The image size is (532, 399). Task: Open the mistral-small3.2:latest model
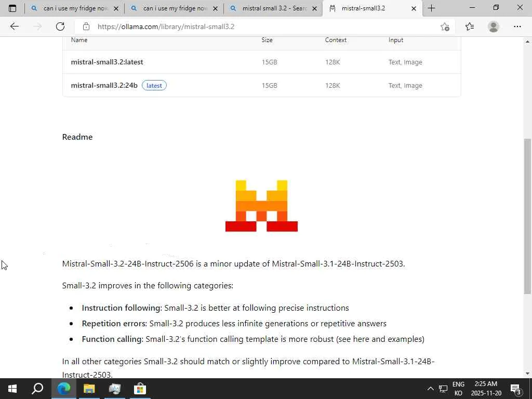point(107,62)
